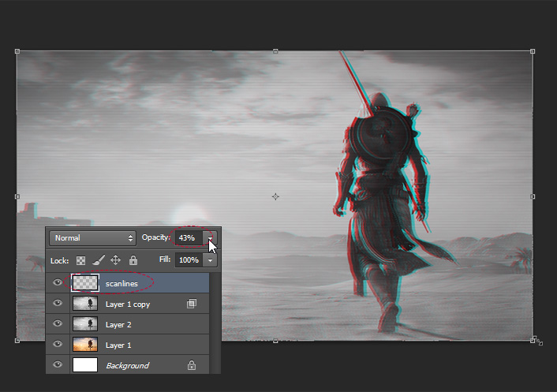This screenshot has height=392, width=557.
Task: Open the Fill slider dropdown arrow
Action: click(210, 260)
